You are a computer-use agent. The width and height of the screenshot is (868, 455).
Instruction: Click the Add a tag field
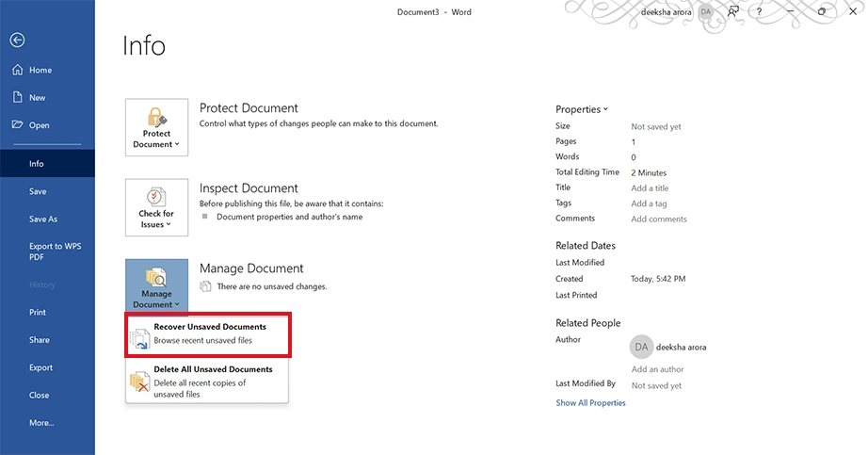coord(649,203)
